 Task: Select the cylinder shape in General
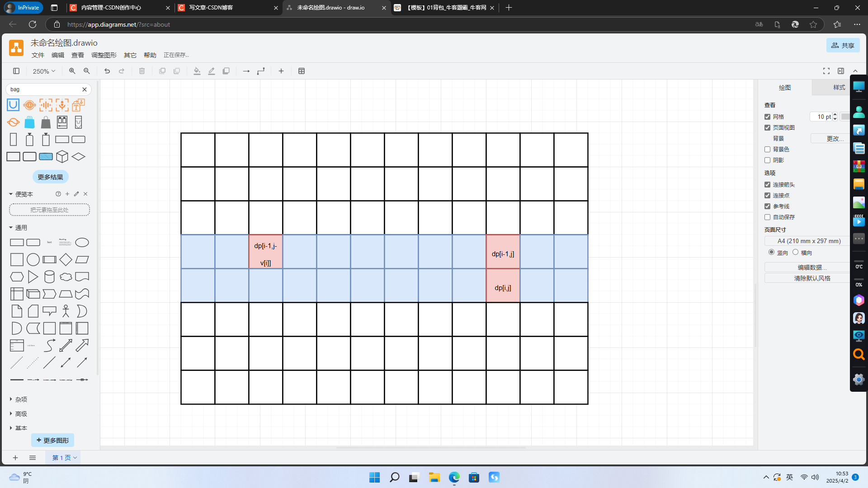point(49,277)
